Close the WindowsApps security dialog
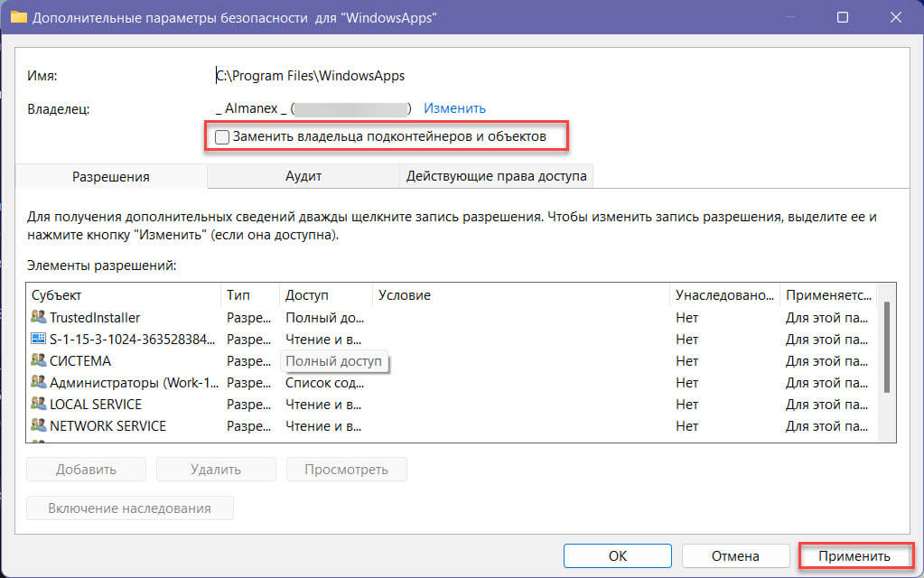This screenshot has height=578, width=924. [x=896, y=17]
